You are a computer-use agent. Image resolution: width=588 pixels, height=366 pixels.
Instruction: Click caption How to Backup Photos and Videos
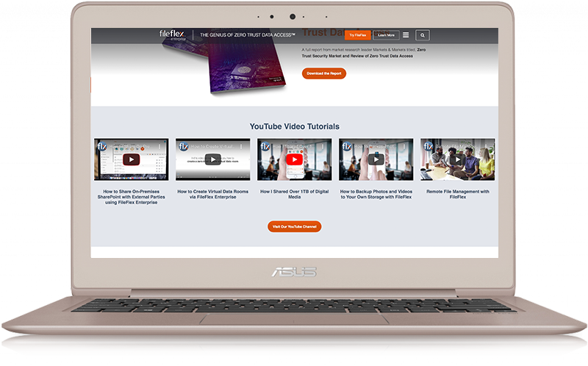(x=376, y=194)
